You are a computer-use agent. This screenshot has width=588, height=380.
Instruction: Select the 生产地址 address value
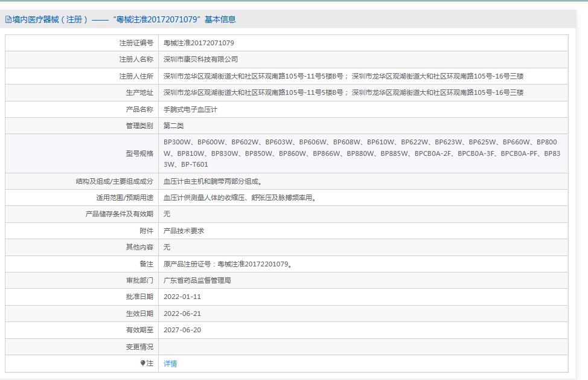(344, 92)
